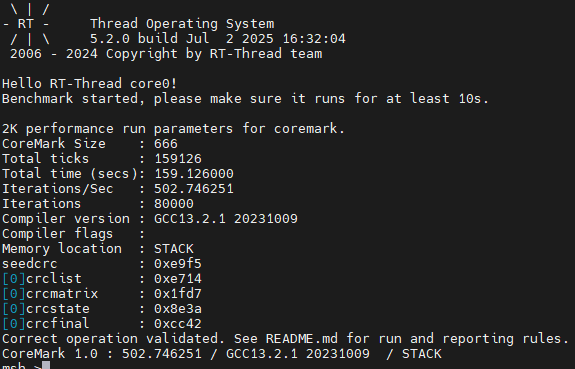Click the crcfinal value 0xcc42
The height and width of the screenshot is (369, 575).
tap(178, 324)
